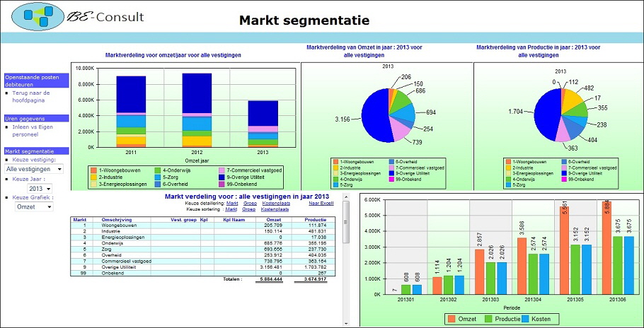
Task: Select the Markt segmentatie menu header
Action: [x=35, y=151]
